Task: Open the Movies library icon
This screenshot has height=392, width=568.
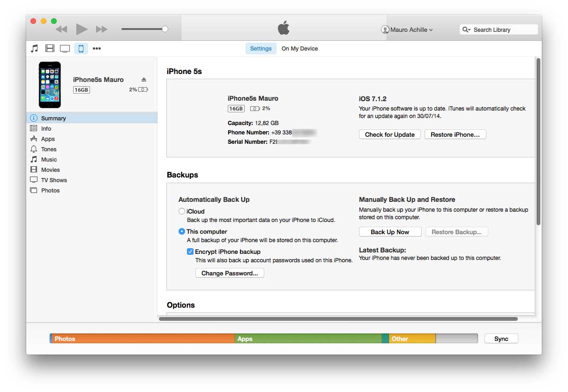Action: (50, 48)
